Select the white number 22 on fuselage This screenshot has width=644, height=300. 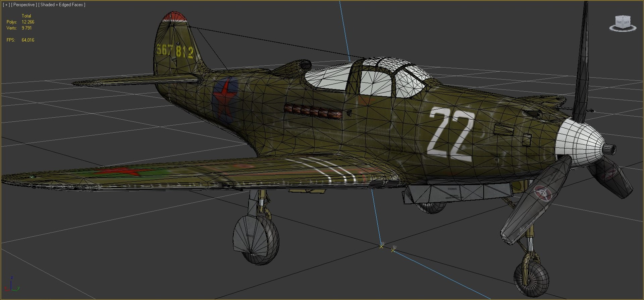coord(451,133)
